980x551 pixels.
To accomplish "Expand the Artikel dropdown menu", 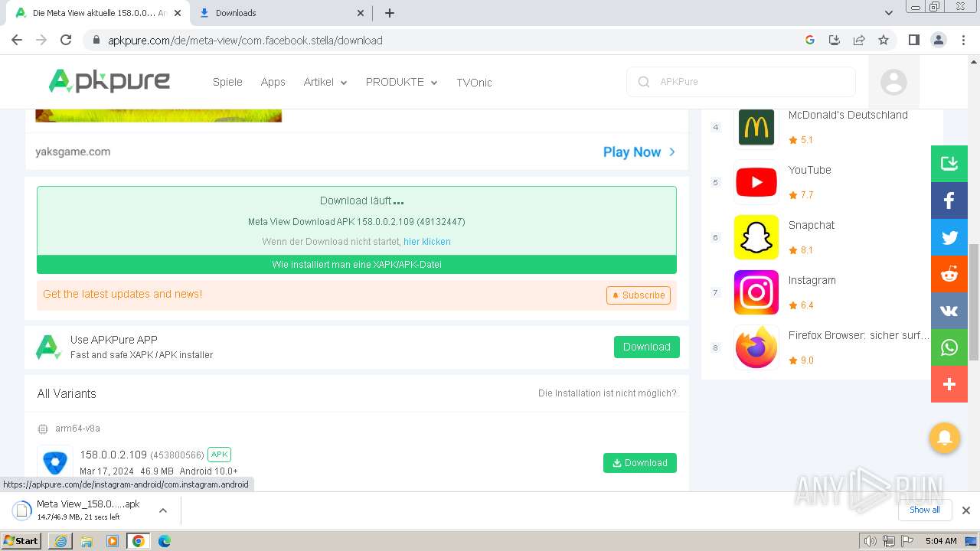I will [x=325, y=82].
